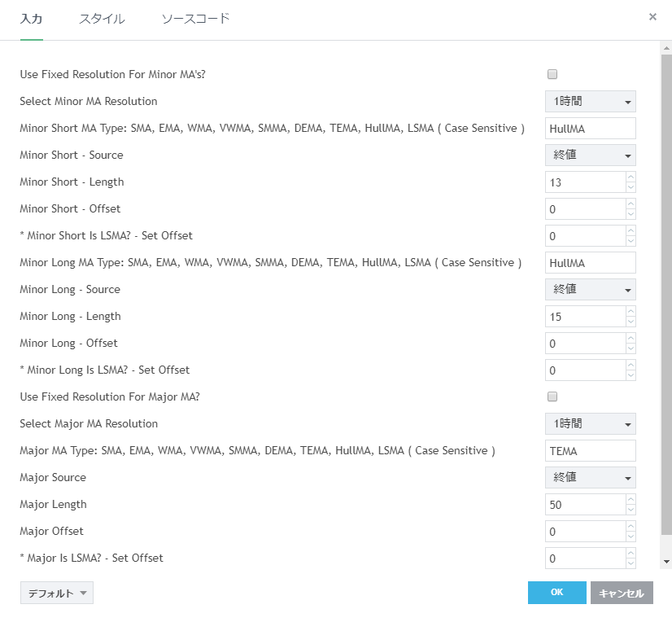The image size is (672, 622).
Task: Open the ソースコード tab
Action: tap(195, 19)
